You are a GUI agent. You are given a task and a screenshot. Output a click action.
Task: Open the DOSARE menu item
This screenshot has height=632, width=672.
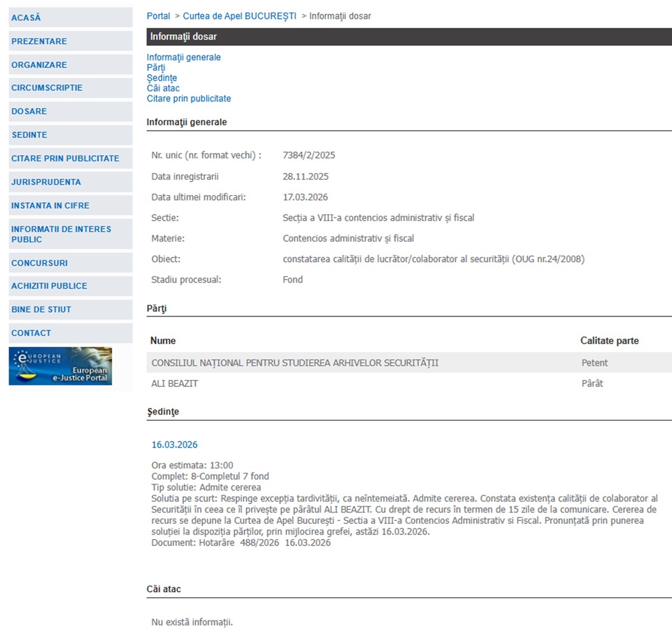click(71, 111)
